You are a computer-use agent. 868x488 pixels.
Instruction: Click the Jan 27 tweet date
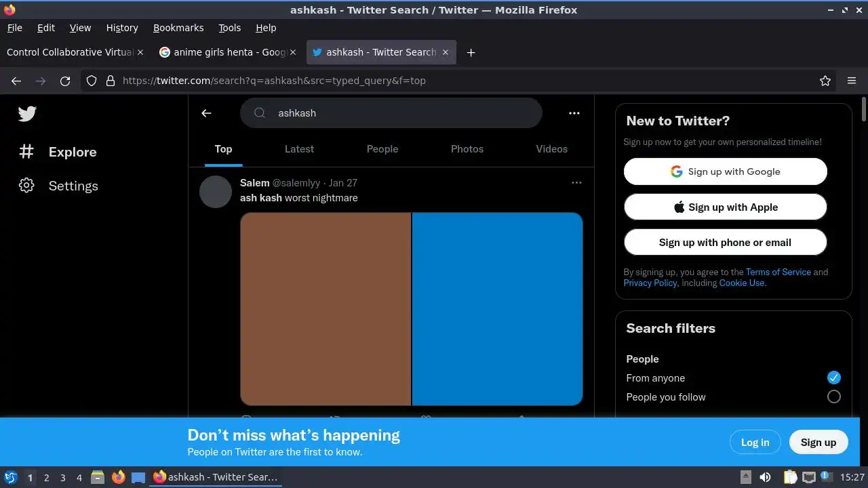[343, 183]
